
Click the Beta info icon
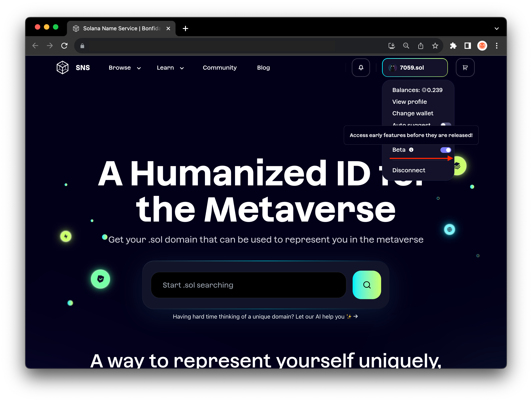[x=411, y=150]
